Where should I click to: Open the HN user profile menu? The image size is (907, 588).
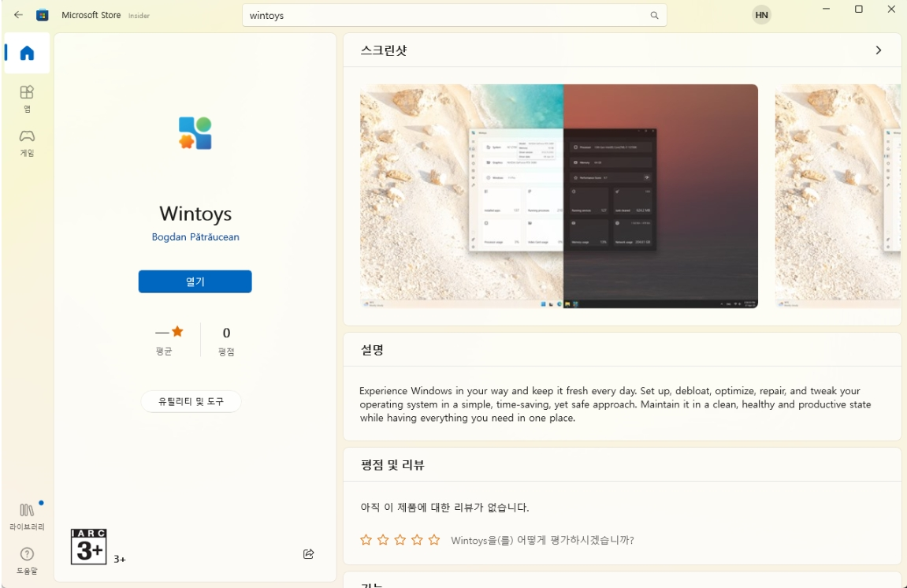coord(761,15)
